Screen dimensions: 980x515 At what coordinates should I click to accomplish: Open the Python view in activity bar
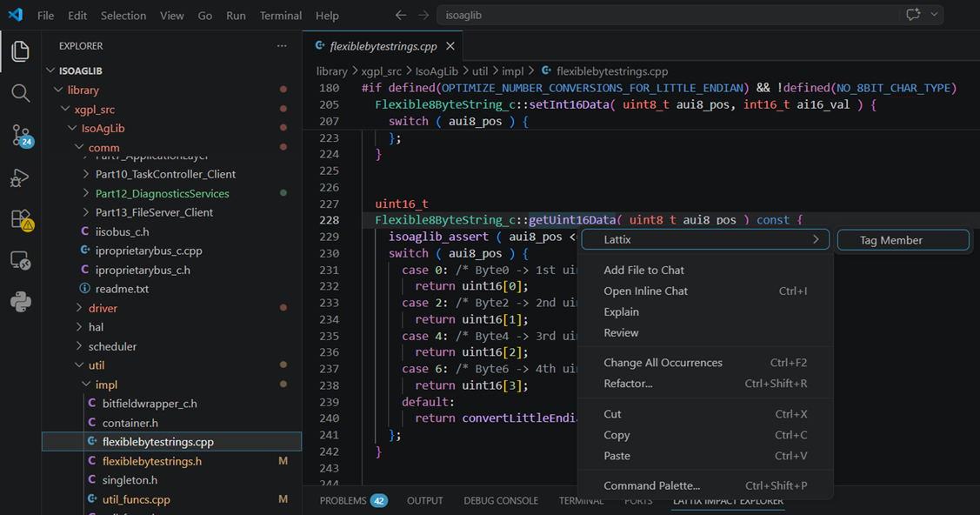coord(20,302)
